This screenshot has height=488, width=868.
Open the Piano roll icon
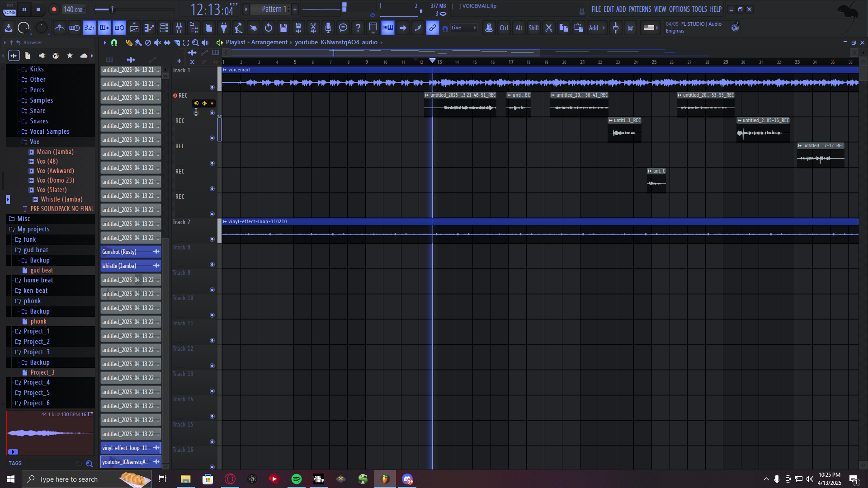click(x=149, y=28)
